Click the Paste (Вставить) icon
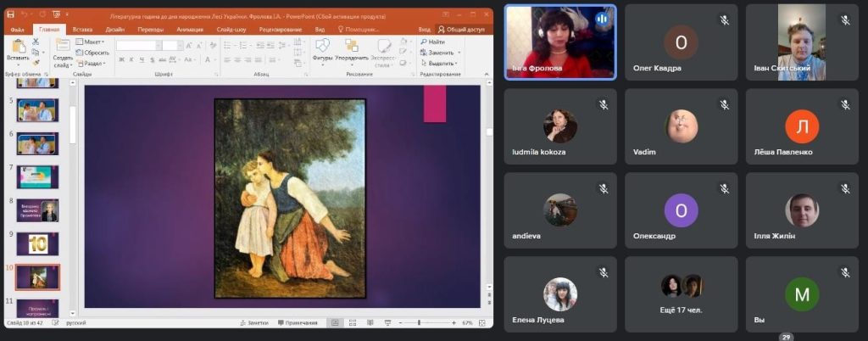 [x=17, y=48]
